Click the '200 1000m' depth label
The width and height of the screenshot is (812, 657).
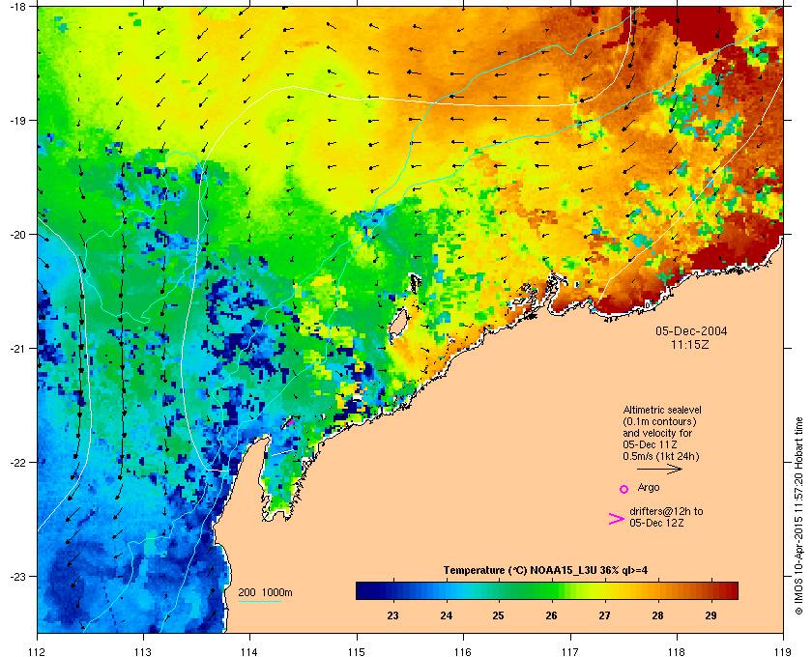[265, 593]
